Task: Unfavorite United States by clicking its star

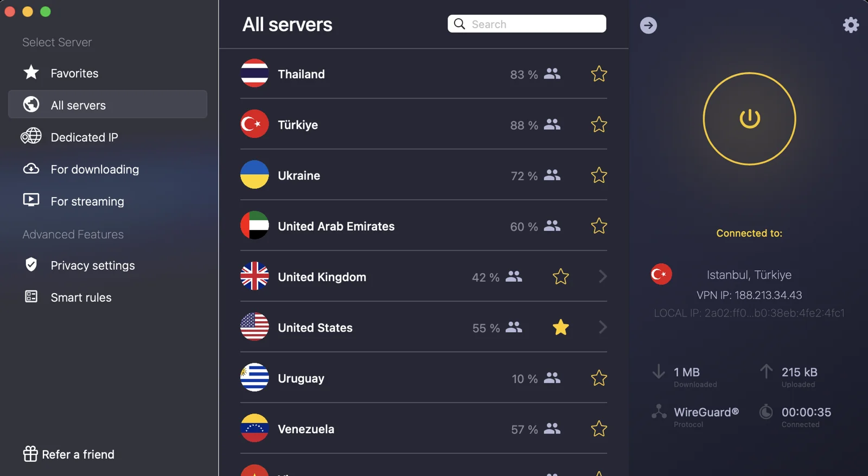Action: [x=560, y=327]
